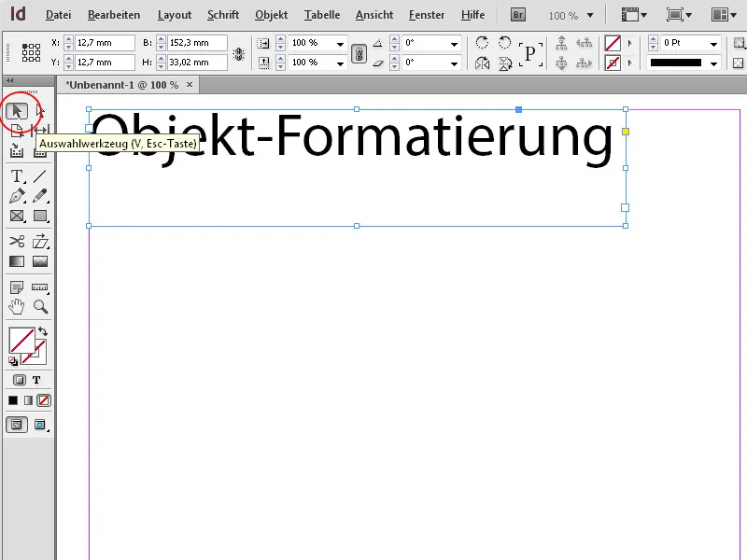Select the Pencil tool
Image resolution: width=747 pixels, height=560 pixels.
pos(40,196)
